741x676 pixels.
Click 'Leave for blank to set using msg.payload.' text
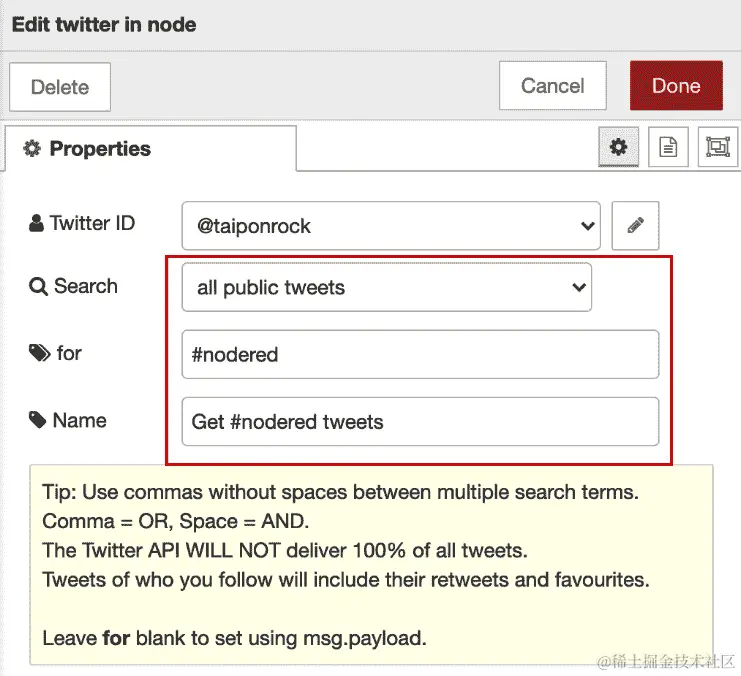[x=234, y=638]
